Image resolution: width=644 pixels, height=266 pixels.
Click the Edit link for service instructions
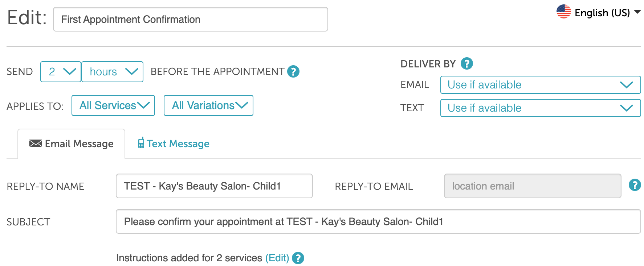(277, 258)
